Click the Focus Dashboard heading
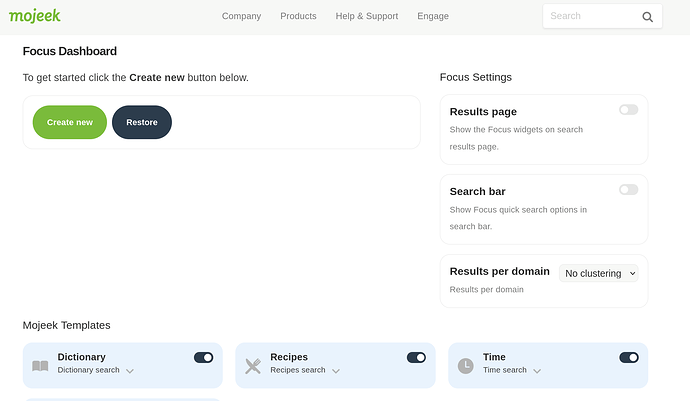The width and height of the screenshot is (690, 401). tap(70, 52)
